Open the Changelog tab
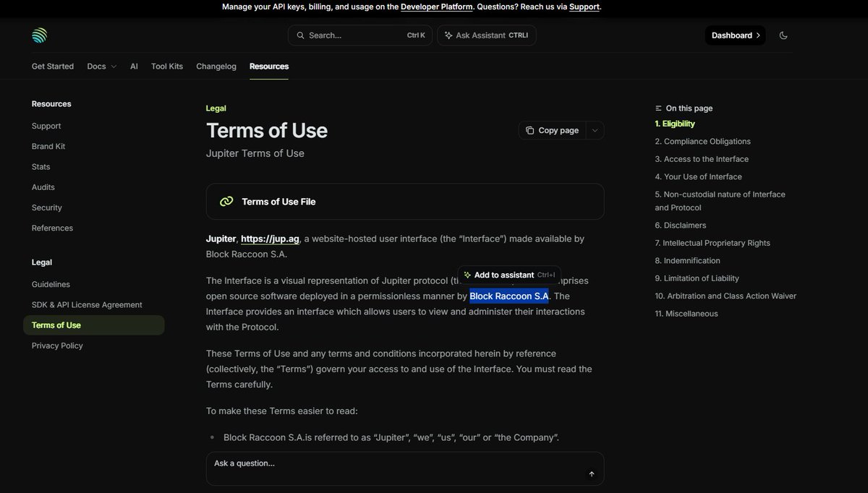Screen dimensions: 868x493 click(x=216, y=67)
